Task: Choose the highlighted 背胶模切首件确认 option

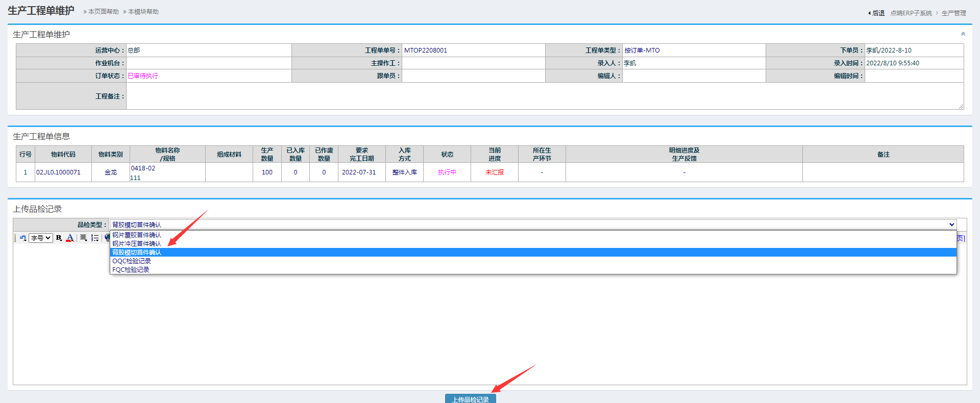Action: pos(137,253)
